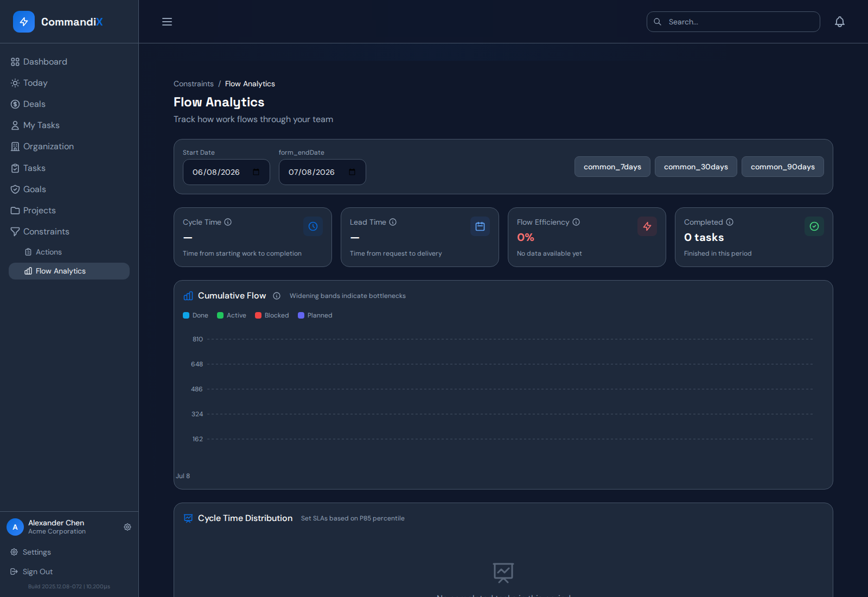Click the Lead Time info icon
868x597 pixels.
tap(393, 222)
